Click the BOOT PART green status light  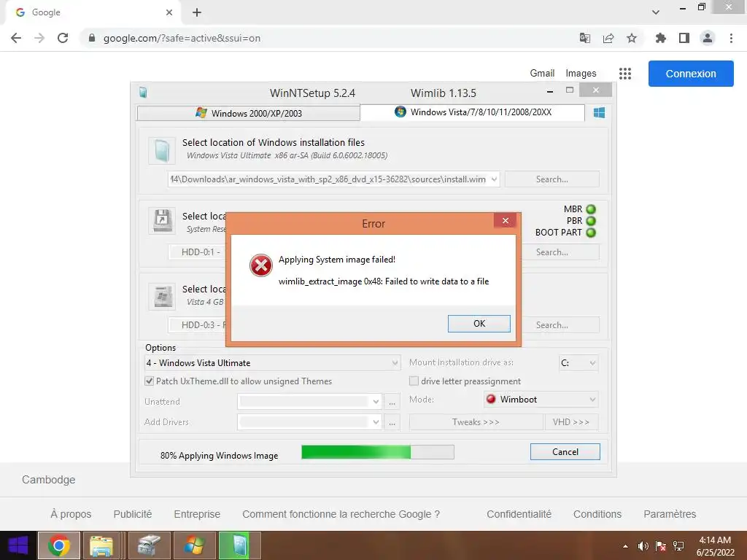[x=591, y=233]
